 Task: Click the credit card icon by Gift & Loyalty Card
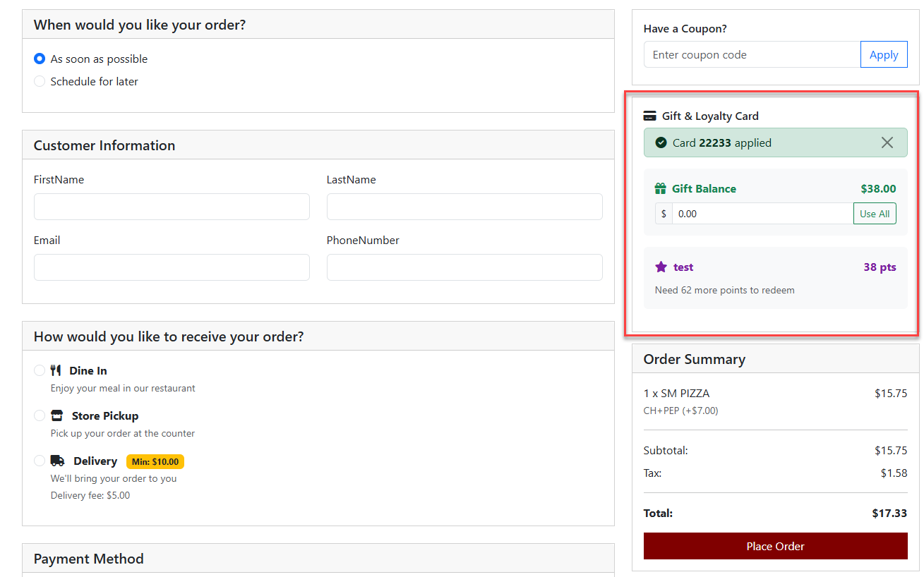[650, 116]
